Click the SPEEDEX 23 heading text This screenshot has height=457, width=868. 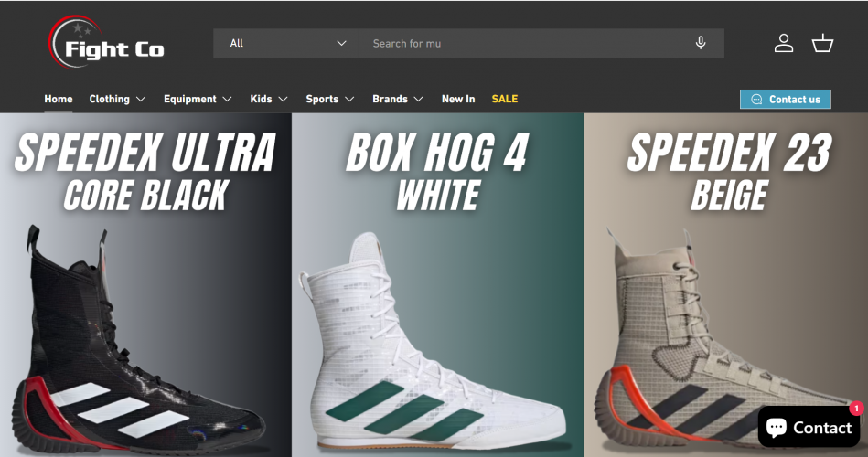pos(729,152)
